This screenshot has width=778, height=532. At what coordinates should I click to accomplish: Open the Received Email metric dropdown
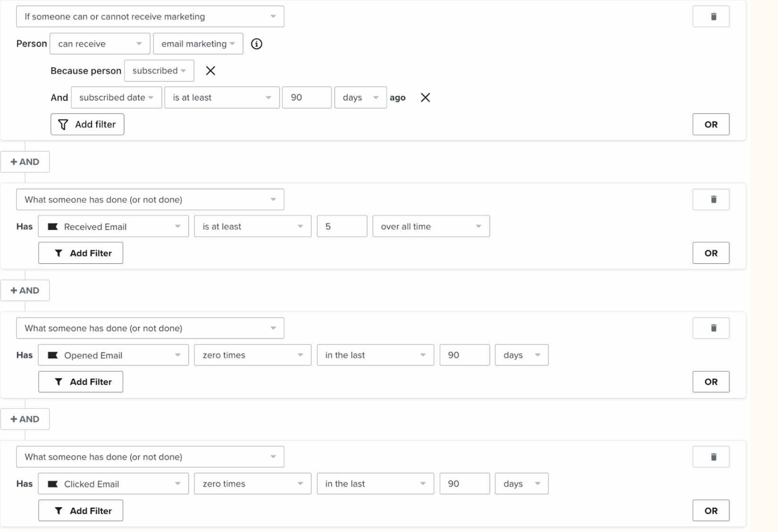point(113,226)
